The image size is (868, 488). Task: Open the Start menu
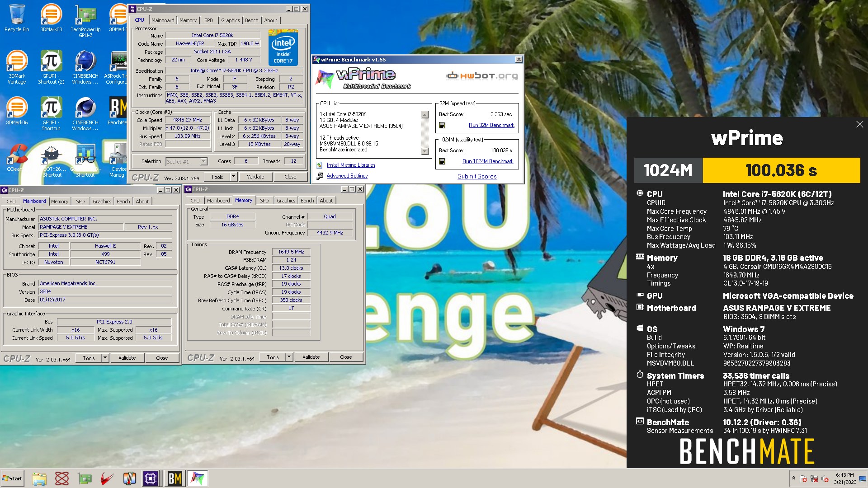coord(13,479)
